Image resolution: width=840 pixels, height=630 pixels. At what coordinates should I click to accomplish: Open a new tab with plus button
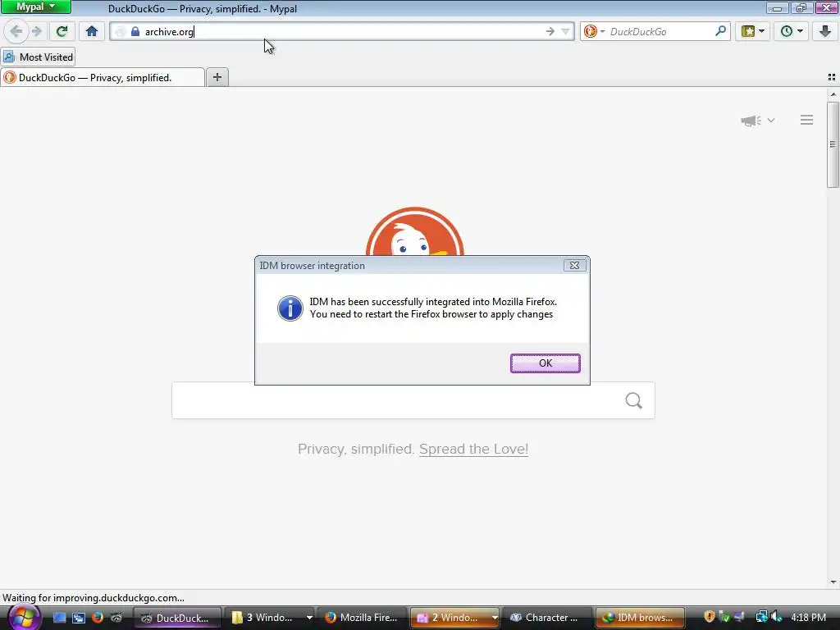(x=217, y=77)
